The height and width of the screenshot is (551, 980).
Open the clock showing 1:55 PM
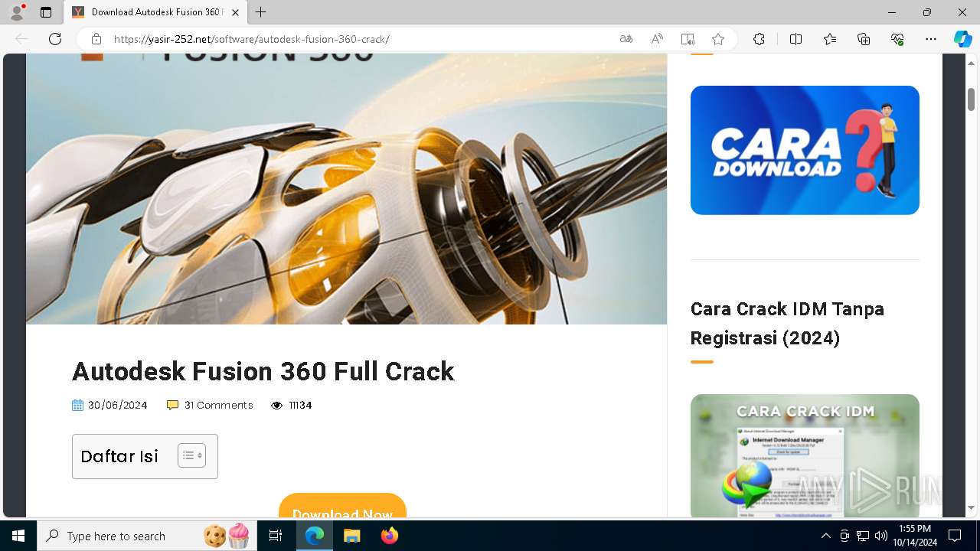915,536
